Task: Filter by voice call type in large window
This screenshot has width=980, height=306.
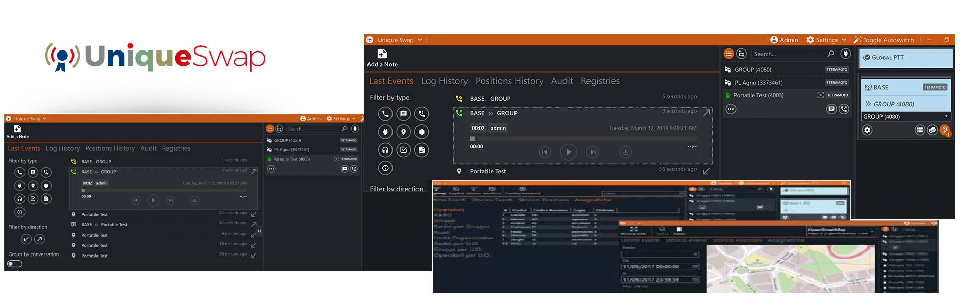Action: coord(385,114)
